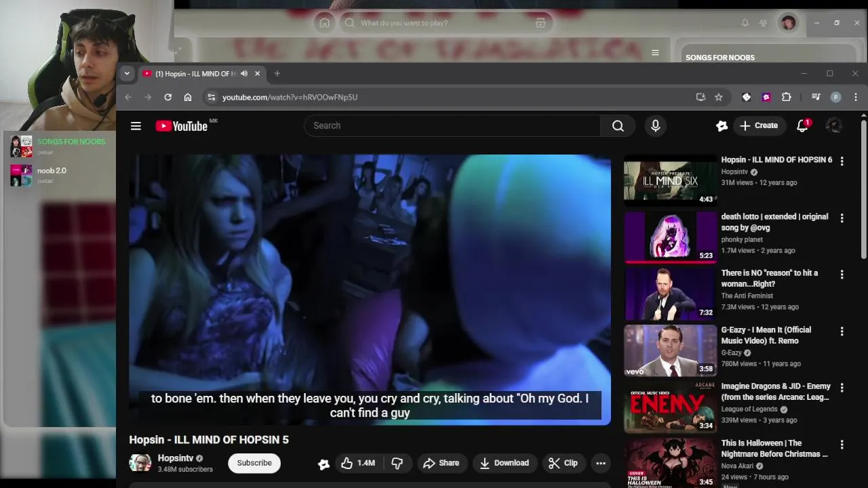Screen dimensions: 868x488
Task: Open Imagine Dragons Enemy video title
Action: 775,392
